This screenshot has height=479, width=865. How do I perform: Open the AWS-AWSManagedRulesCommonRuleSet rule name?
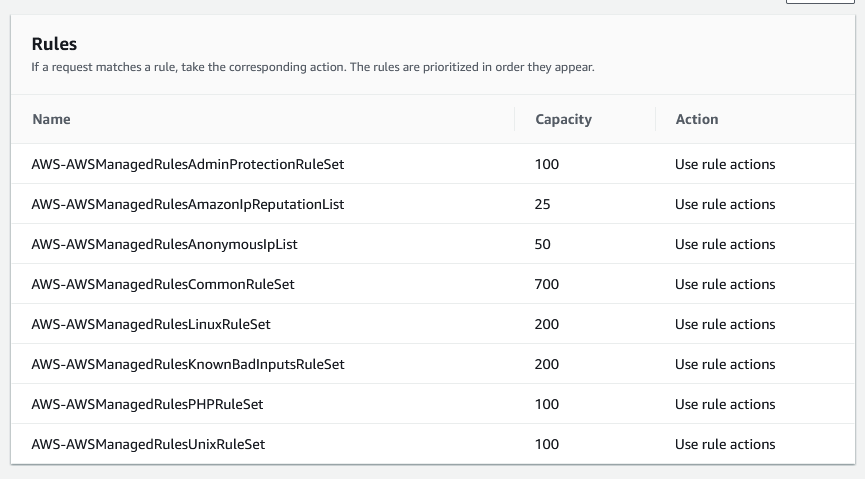coord(163,284)
